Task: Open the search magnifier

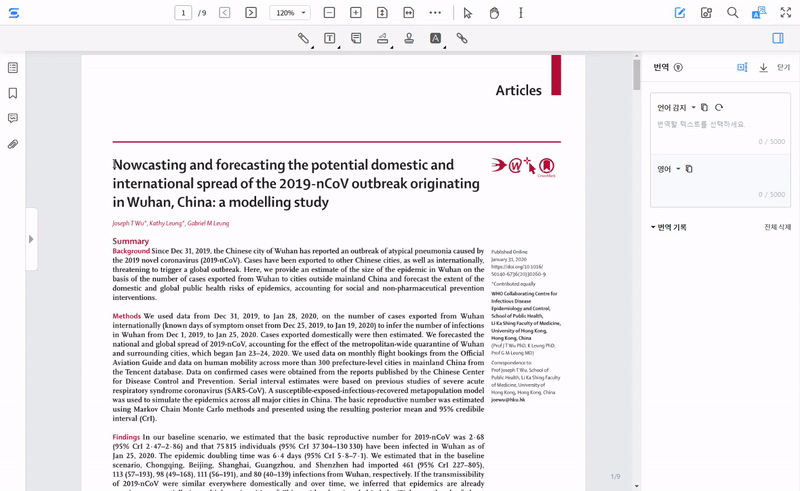Action: (x=733, y=13)
